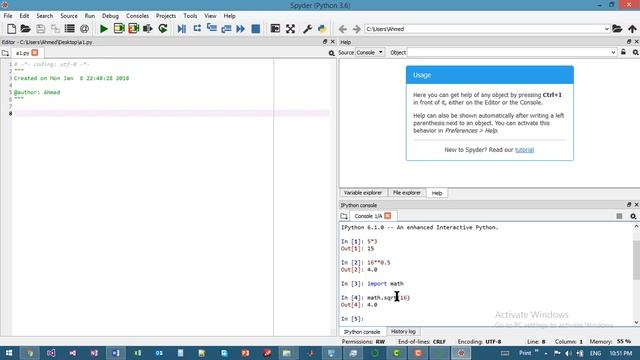Viewport: 640px width, 360px height.
Task: Maximize current pane icon
Action: tap(275, 29)
